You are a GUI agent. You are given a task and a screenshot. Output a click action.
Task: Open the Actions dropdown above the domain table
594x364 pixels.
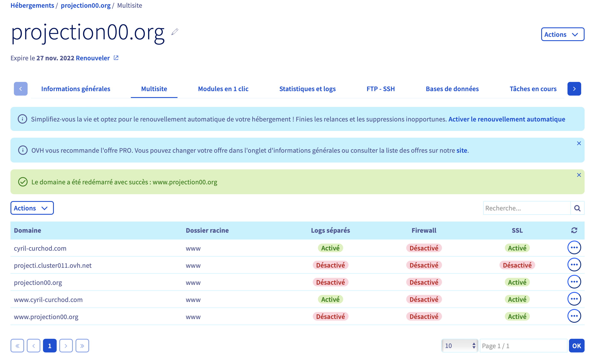[32, 208]
